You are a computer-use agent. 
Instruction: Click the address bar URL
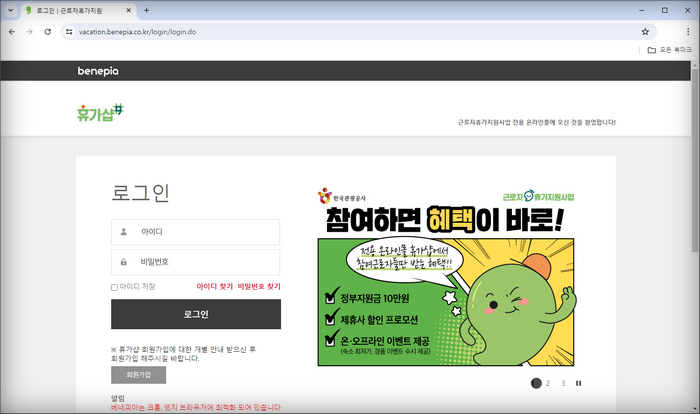pyautogui.click(x=138, y=32)
